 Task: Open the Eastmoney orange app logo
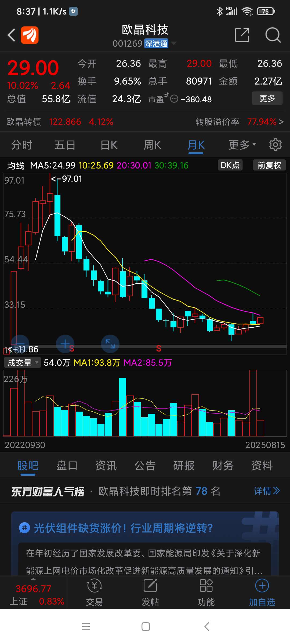pyautogui.click(x=30, y=35)
